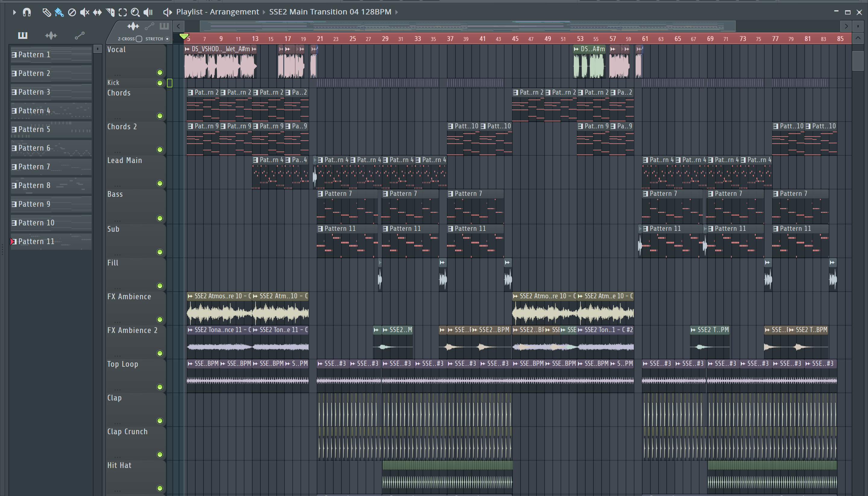Mute the Vocal track
The image size is (868, 496).
(160, 72)
